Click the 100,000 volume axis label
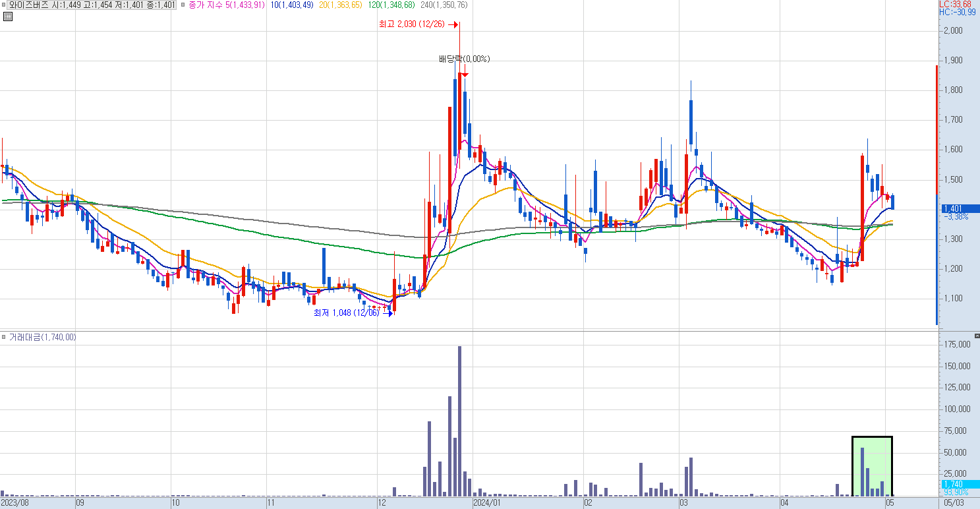Viewport: 980px width, 509px height. (957, 409)
